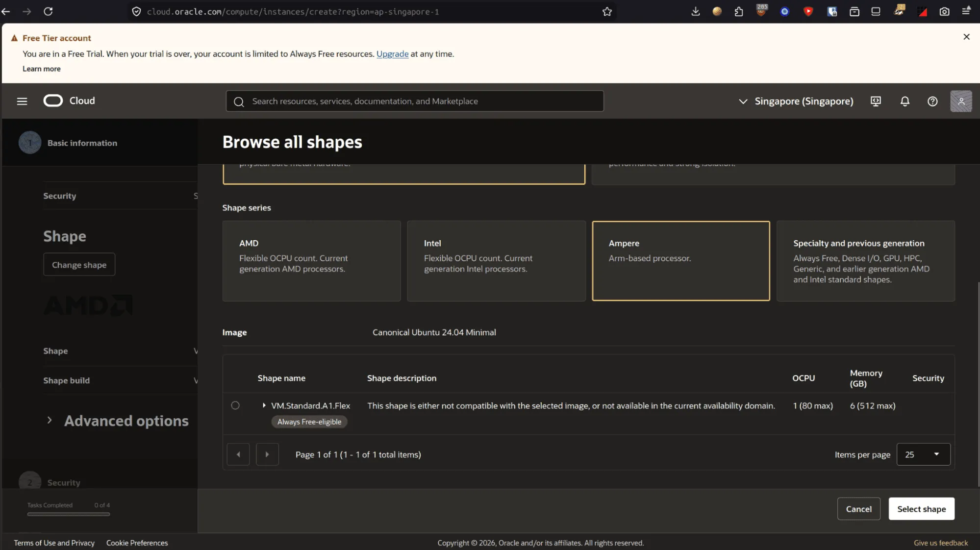Open Cookie Preferences link
980x550 pixels.
tap(137, 543)
